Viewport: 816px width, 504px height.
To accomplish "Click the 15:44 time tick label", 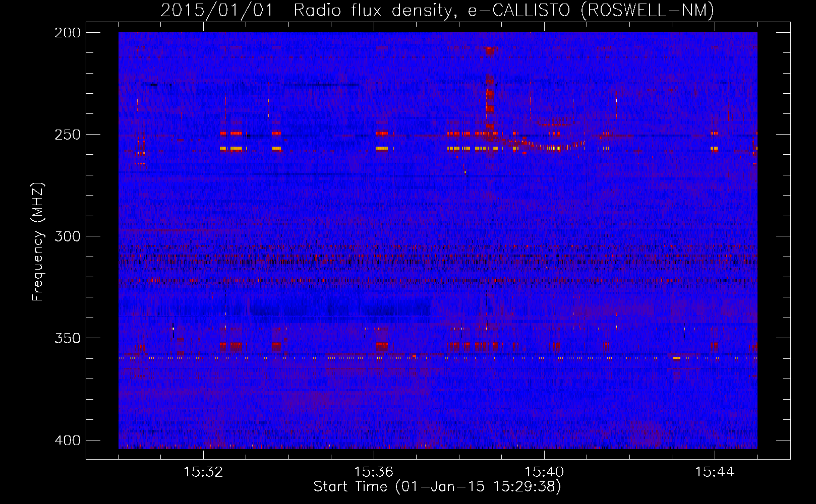I will [x=715, y=472].
